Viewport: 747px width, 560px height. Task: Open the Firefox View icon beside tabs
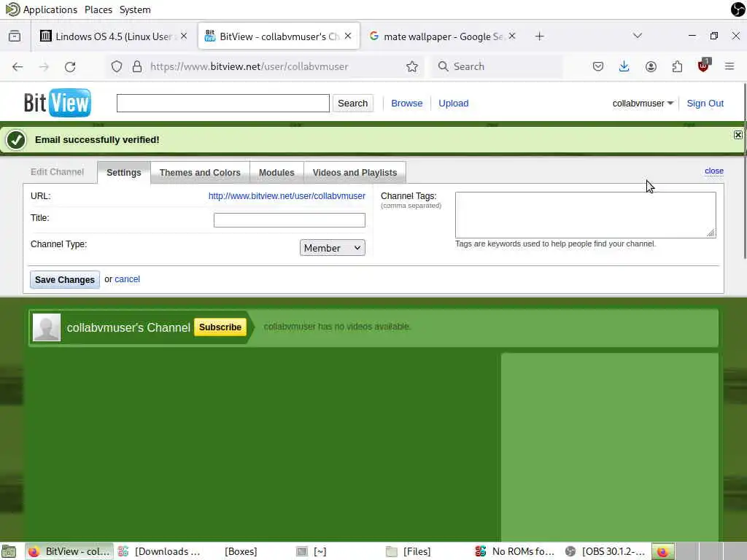[15, 36]
